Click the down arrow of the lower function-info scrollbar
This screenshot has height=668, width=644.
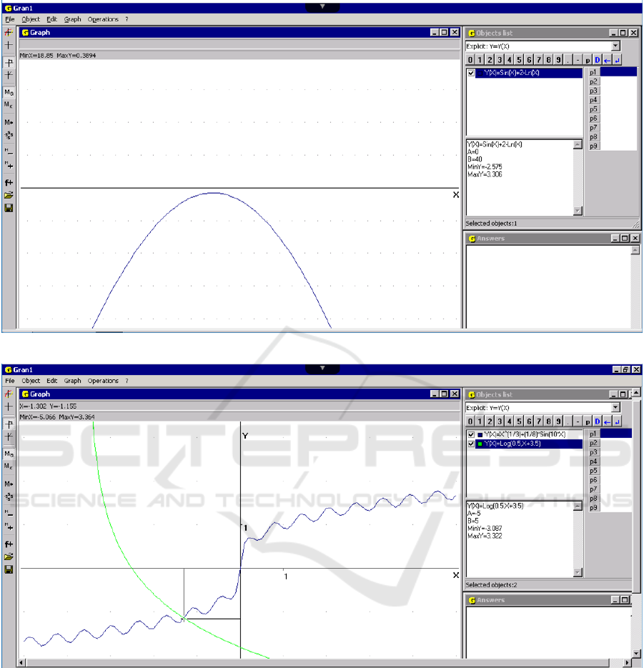pos(578,572)
